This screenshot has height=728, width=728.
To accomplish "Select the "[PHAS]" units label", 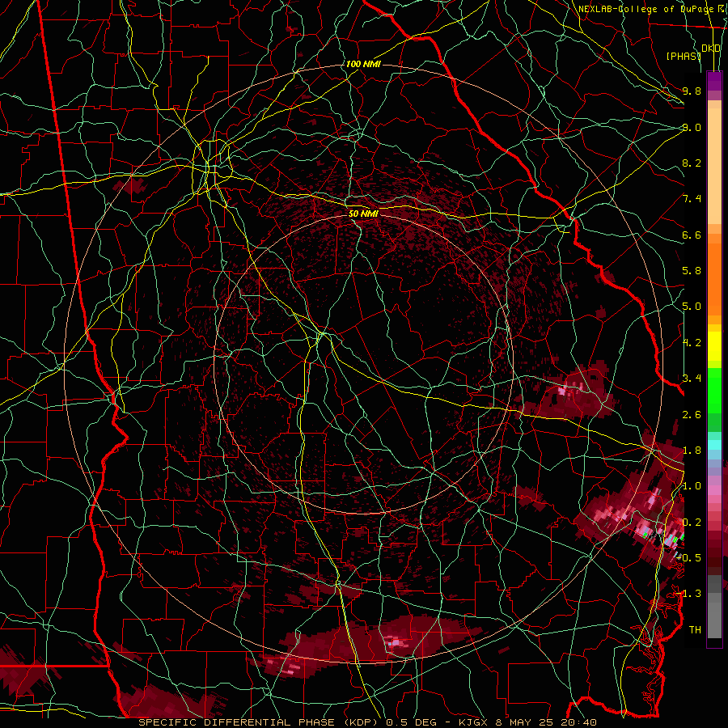I will point(684,56).
